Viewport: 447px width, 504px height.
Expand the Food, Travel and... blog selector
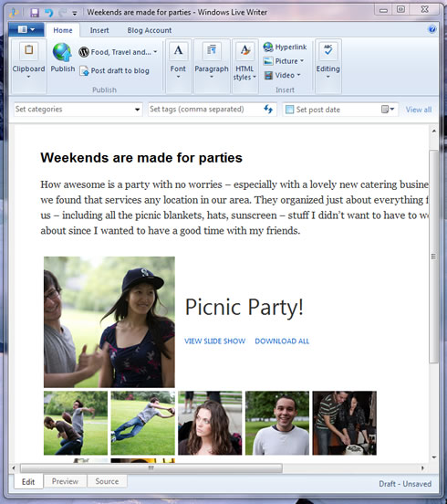pyautogui.click(x=118, y=52)
